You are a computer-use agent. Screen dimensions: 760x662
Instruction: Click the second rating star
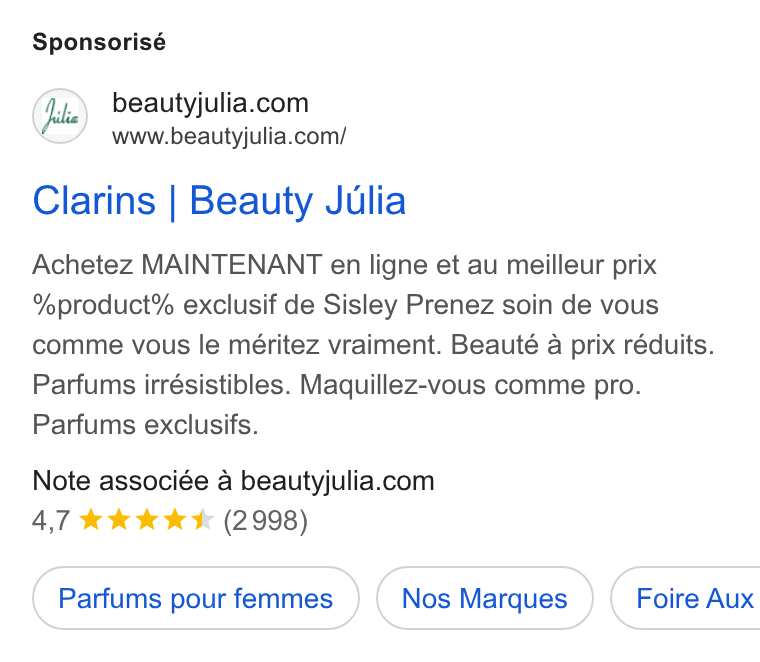pyautogui.click(x=119, y=520)
